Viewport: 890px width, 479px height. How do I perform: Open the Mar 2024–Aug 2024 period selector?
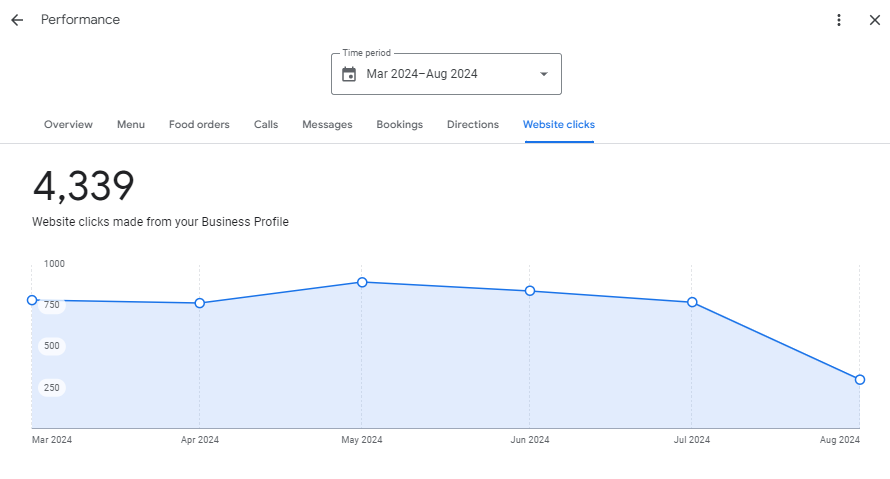(x=446, y=74)
